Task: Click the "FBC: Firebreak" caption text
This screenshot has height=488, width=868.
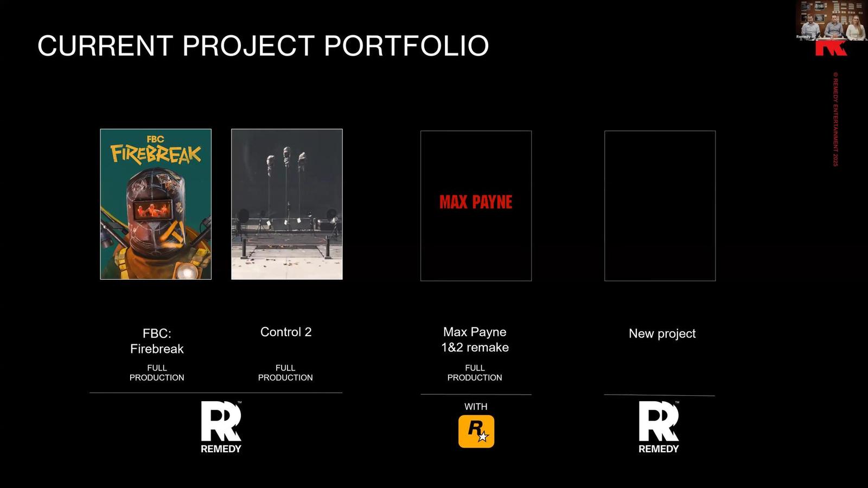Action: [157, 341]
